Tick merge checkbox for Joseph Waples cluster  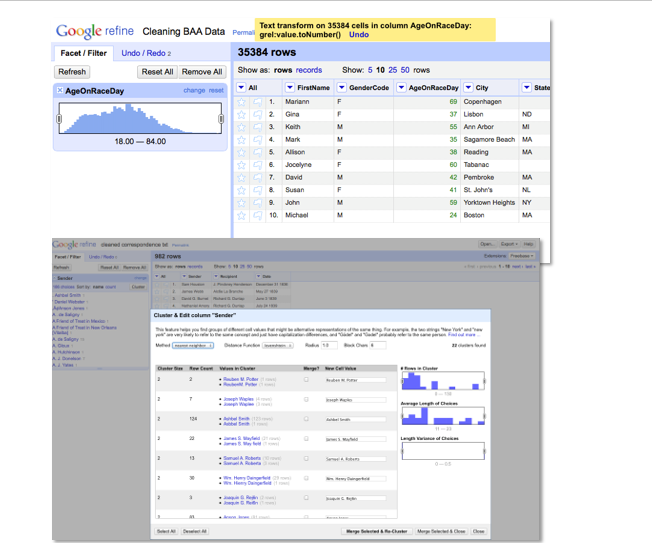(306, 399)
